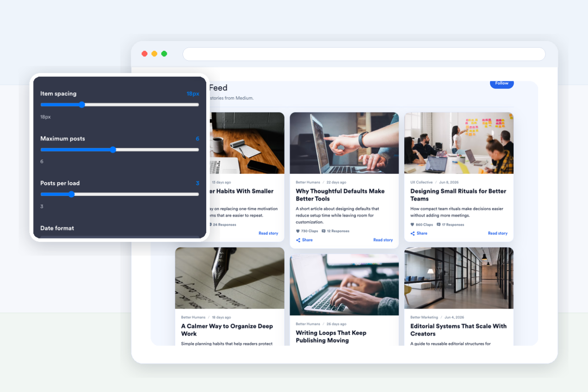Click the share icon on Why Thoughtful Defaults card
The image size is (588, 392).
coord(298,240)
